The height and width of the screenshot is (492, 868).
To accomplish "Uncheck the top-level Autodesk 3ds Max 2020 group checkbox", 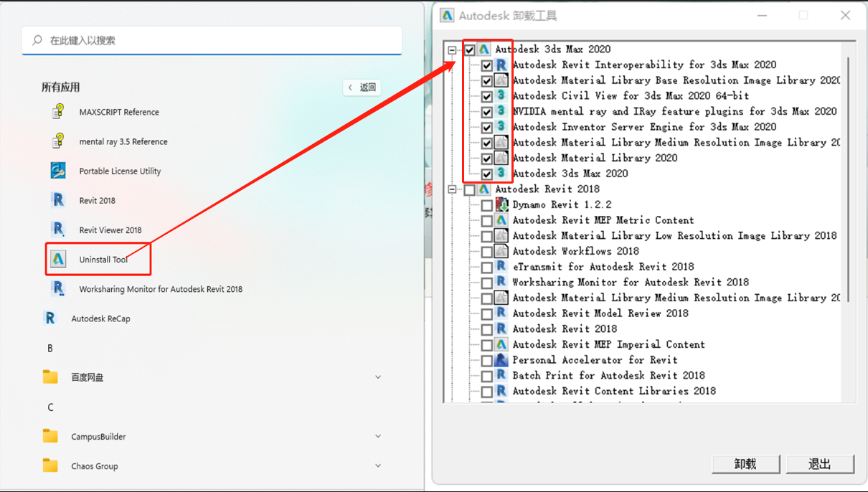I will 470,49.
